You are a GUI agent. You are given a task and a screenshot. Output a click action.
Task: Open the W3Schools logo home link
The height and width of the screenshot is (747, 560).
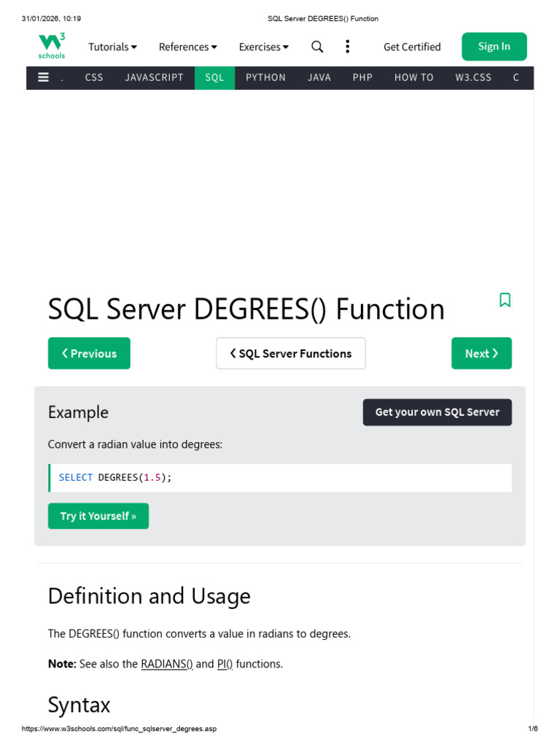52,46
